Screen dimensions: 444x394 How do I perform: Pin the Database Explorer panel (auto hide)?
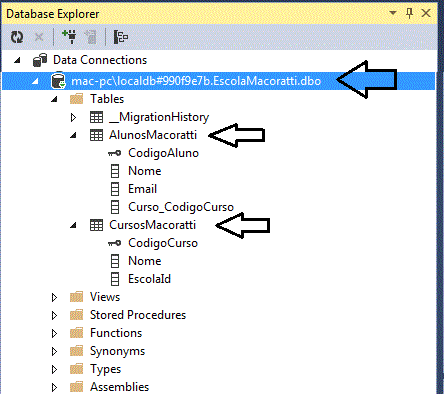point(410,13)
